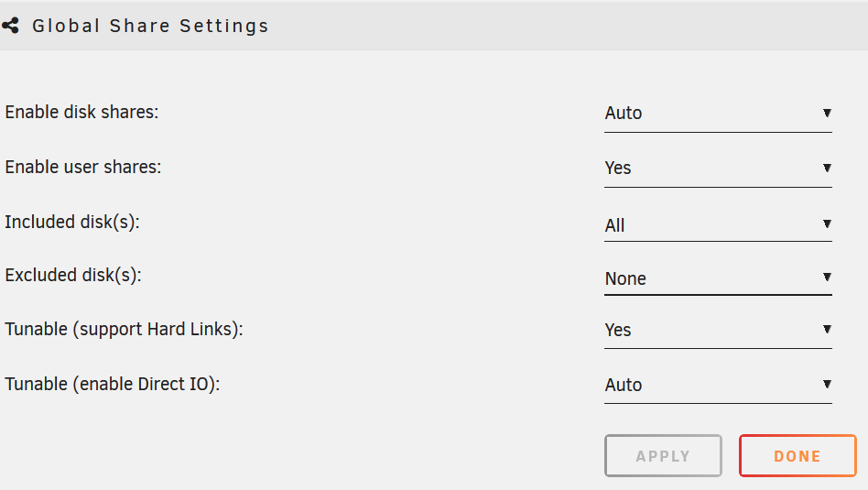Click the arrow icon on Excluded disk(s) row
Image resolution: width=868 pixels, height=490 pixels.
pos(827,277)
